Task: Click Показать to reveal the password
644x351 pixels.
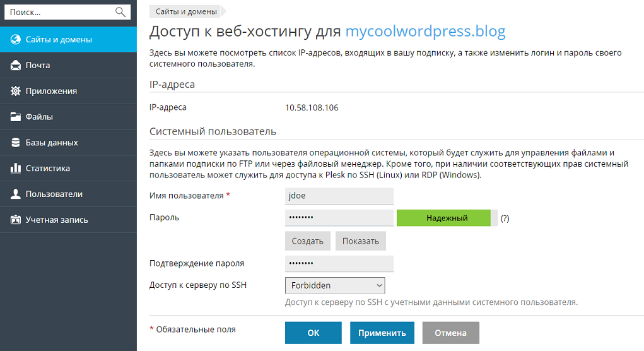Action: coord(360,241)
